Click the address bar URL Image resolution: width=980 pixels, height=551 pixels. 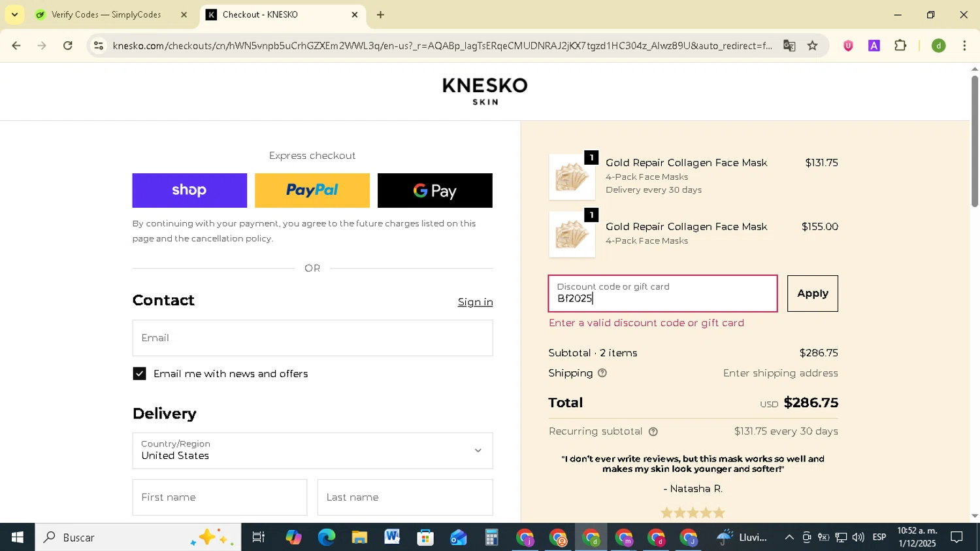(442, 46)
